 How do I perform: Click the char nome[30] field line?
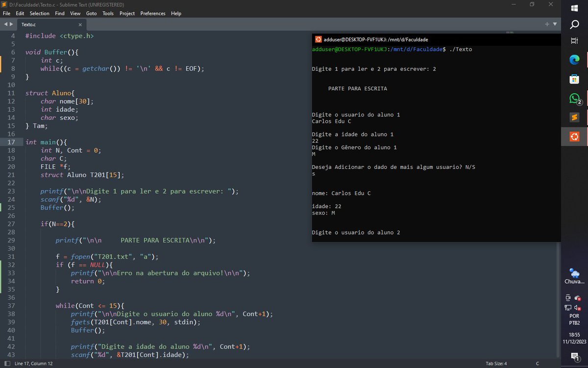click(x=67, y=101)
